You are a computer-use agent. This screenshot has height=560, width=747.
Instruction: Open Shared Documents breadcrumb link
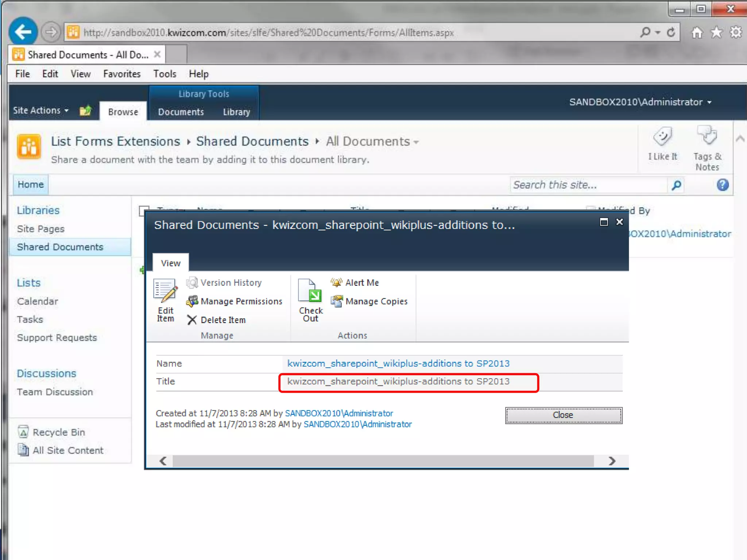[252, 141]
